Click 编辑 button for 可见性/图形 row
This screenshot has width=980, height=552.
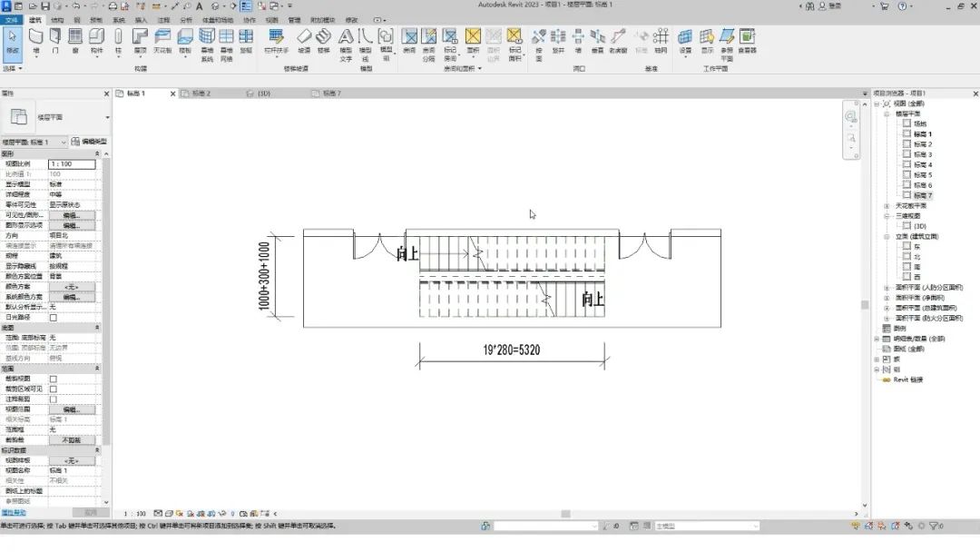click(72, 215)
